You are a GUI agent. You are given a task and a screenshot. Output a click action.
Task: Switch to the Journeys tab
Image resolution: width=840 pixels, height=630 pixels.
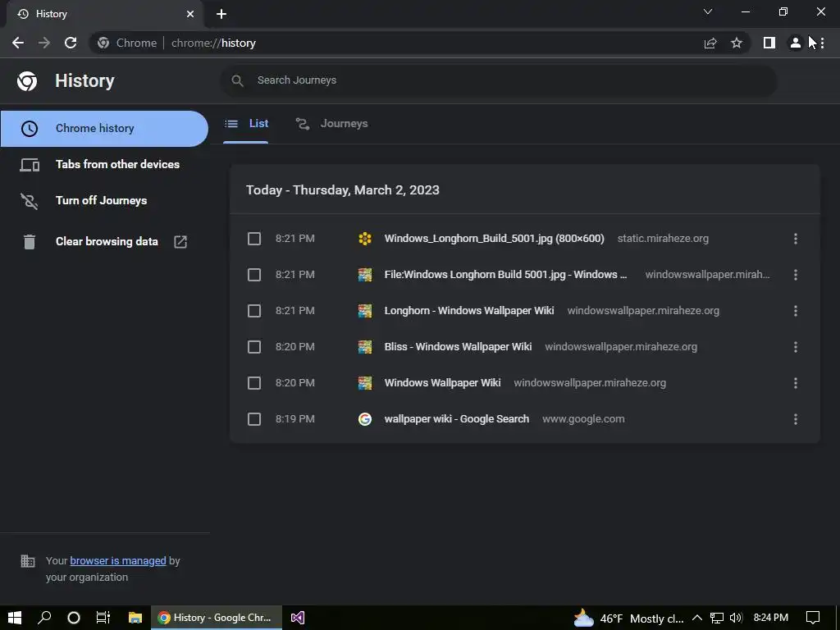[332, 124]
